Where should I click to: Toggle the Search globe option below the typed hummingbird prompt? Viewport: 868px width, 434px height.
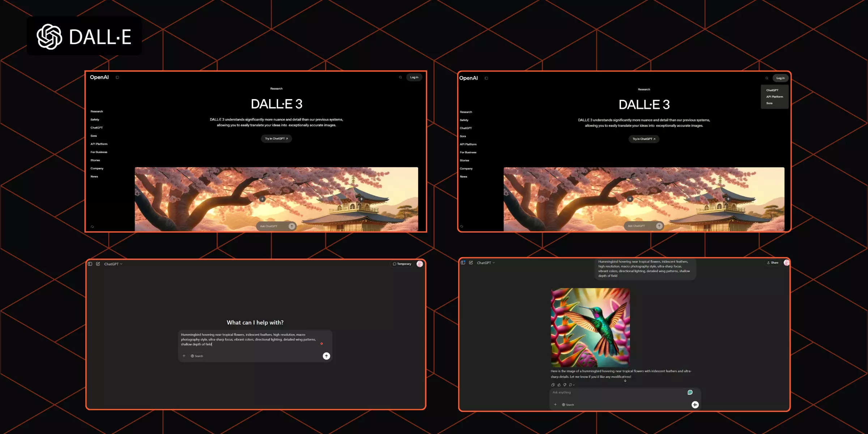(197, 356)
